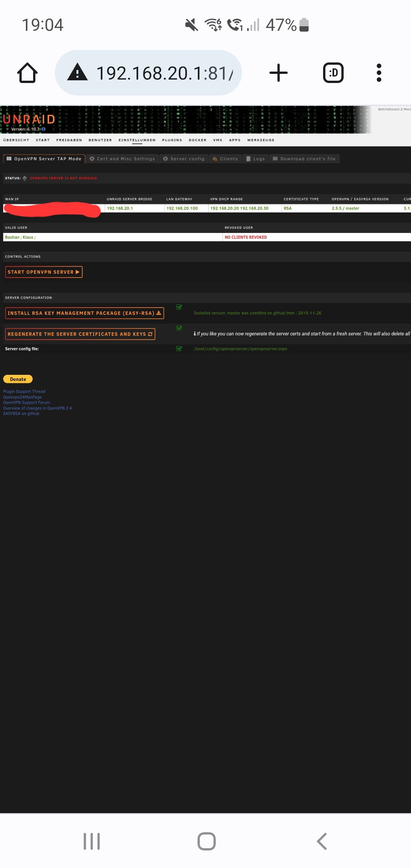Open the ÜBERSICHT menu
Viewport: 411px width, 868px height.
click(x=16, y=140)
